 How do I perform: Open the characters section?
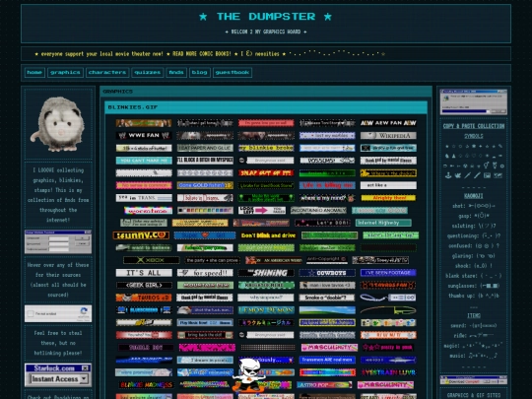pyautogui.click(x=107, y=72)
